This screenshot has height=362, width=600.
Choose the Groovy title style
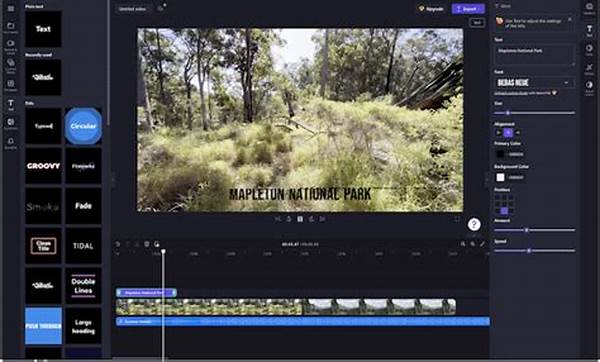point(43,166)
